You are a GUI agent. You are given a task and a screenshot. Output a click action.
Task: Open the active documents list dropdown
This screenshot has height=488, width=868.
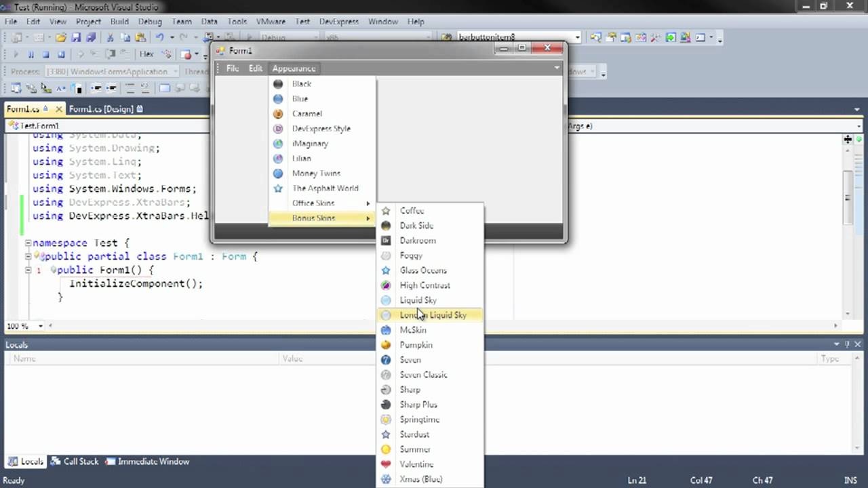coord(858,108)
